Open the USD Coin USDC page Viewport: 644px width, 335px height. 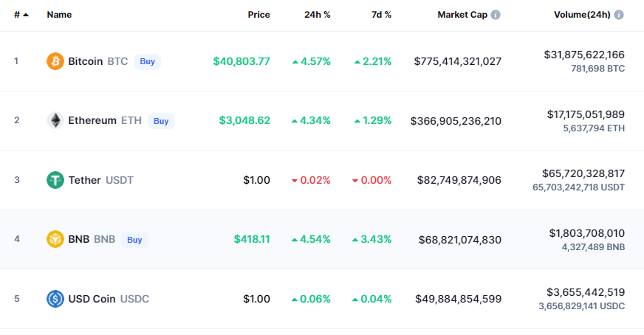tap(109, 299)
